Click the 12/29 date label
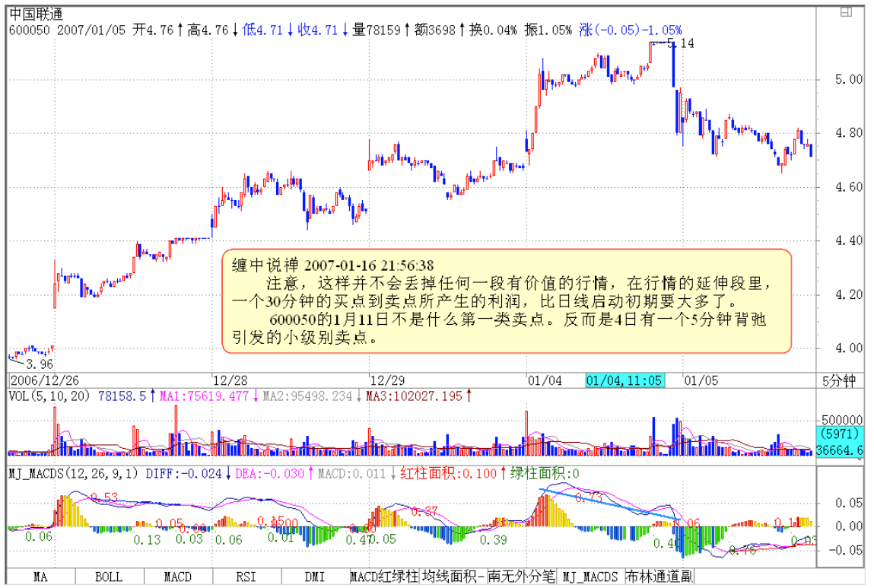This screenshot has height=588, width=874. click(x=387, y=380)
